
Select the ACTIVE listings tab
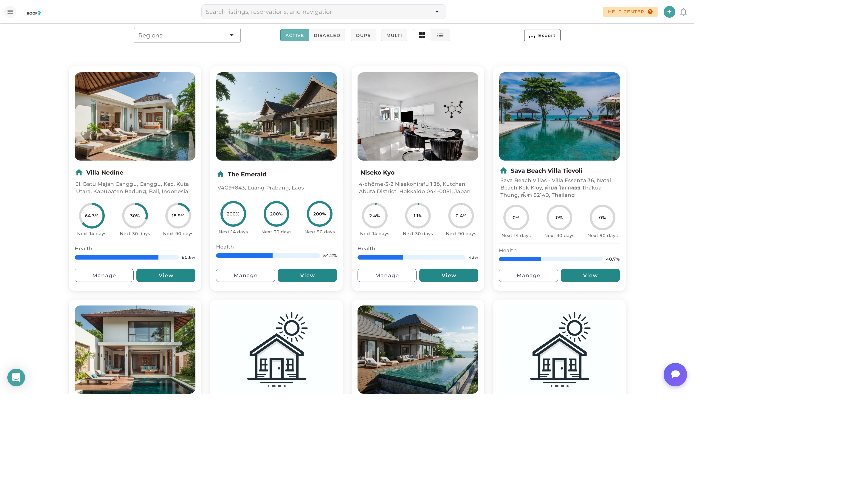click(x=294, y=35)
